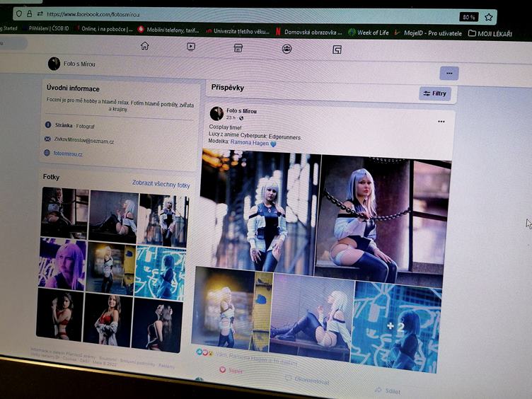Open the Gaming icon in top navigation
The height and width of the screenshot is (399, 532).
coord(337,50)
